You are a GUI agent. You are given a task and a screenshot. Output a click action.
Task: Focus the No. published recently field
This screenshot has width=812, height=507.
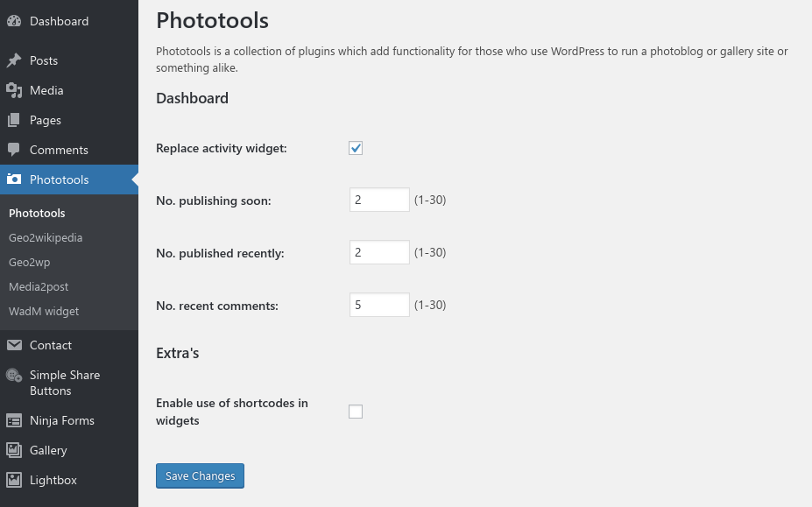click(x=379, y=252)
